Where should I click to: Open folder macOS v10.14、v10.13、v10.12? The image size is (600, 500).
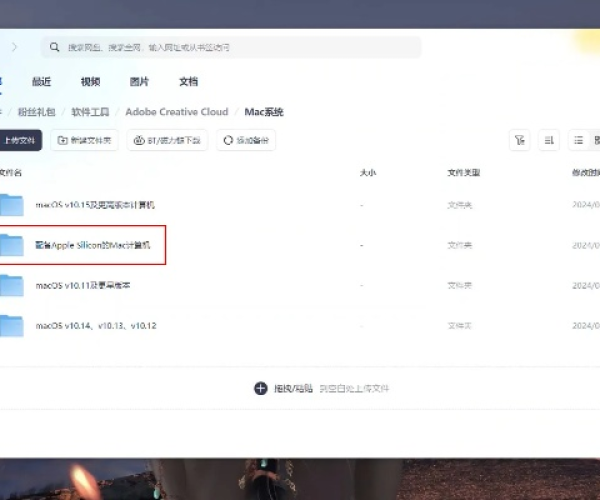pos(96,326)
